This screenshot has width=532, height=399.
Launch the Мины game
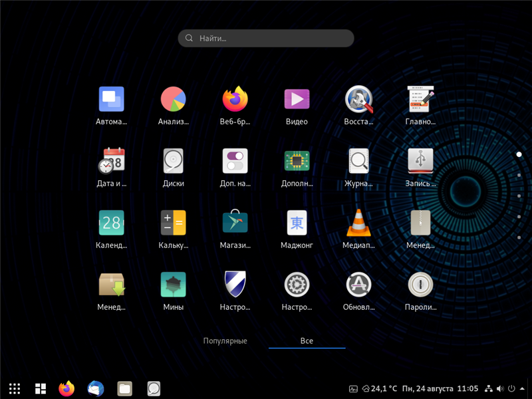pyautogui.click(x=173, y=291)
